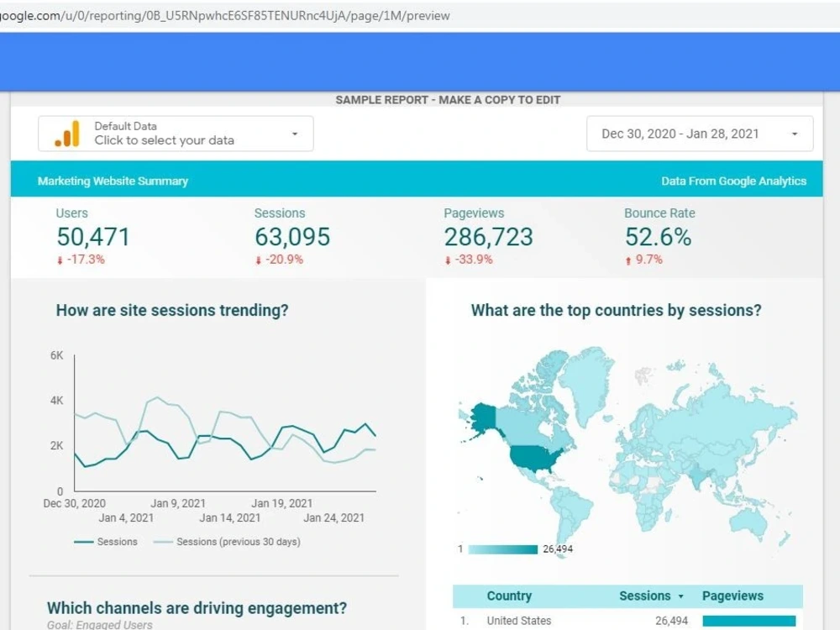Click the Pageviews column header
Screen dimensions: 840x630
tap(735, 596)
